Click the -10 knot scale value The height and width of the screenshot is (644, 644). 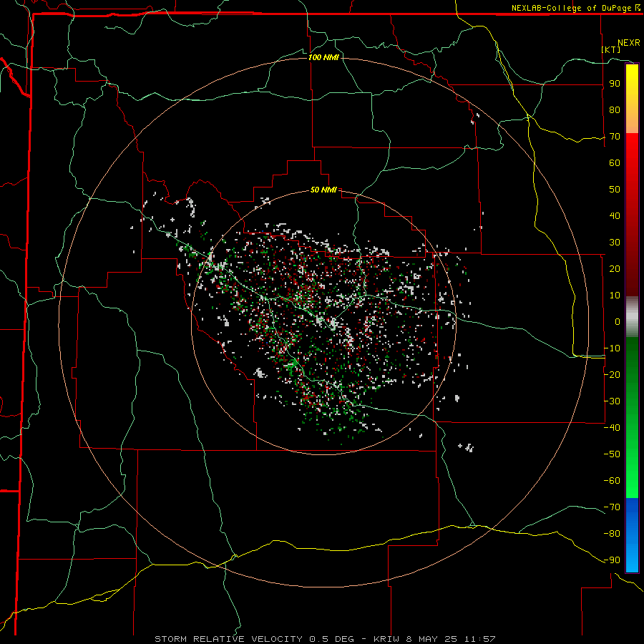click(612, 348)
